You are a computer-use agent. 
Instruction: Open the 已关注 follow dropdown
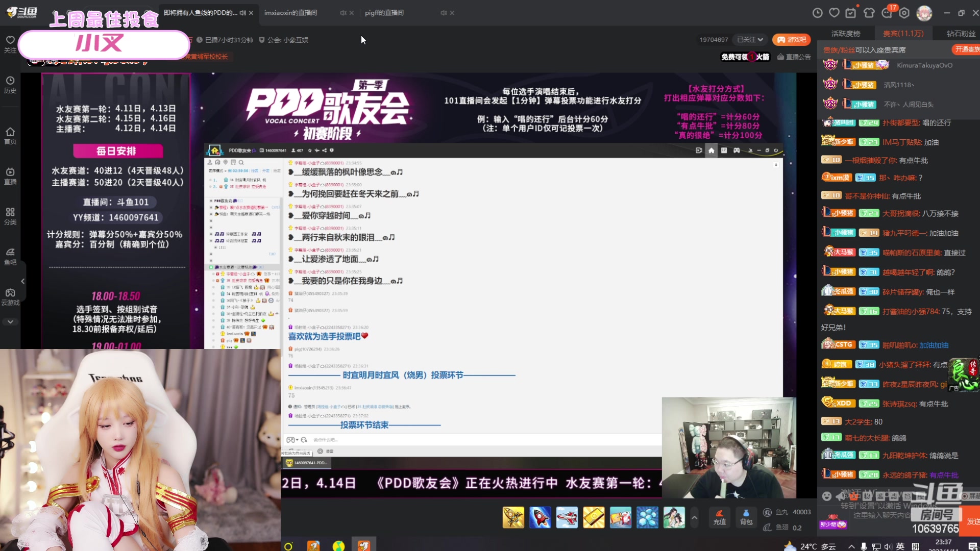coord(750,40)
